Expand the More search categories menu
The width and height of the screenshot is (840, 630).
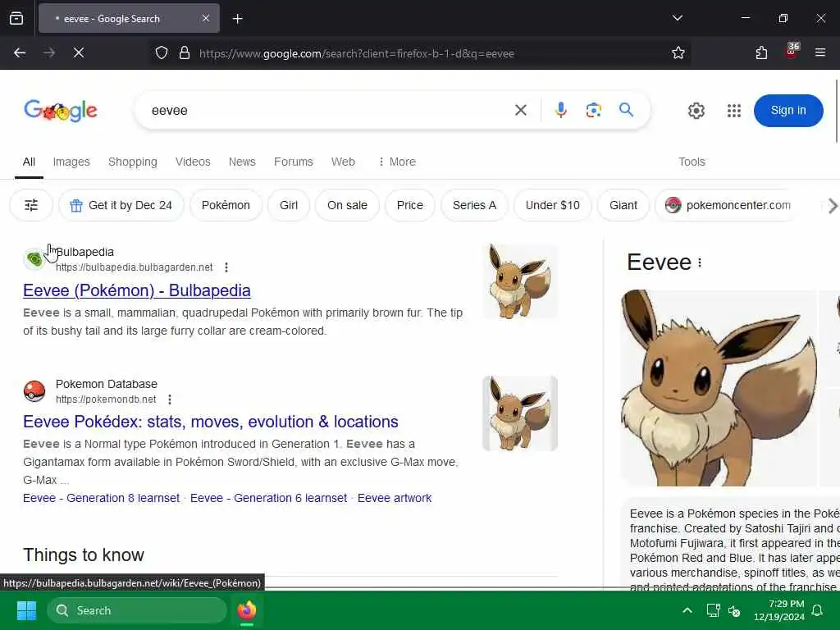tap(397, 162)
